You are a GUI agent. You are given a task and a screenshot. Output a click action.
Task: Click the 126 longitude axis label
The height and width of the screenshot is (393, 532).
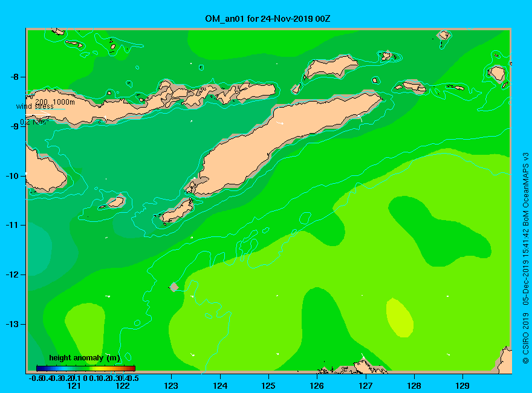(317, 386)
